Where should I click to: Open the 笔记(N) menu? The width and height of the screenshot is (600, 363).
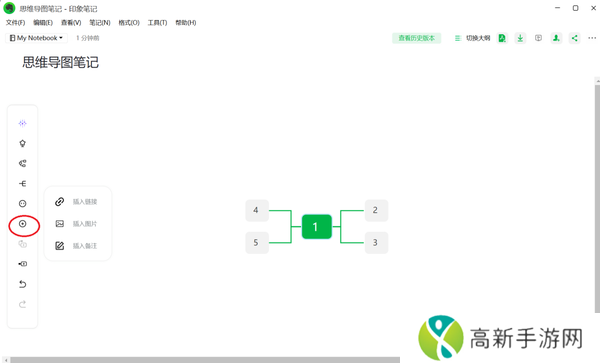coord(100,23)
